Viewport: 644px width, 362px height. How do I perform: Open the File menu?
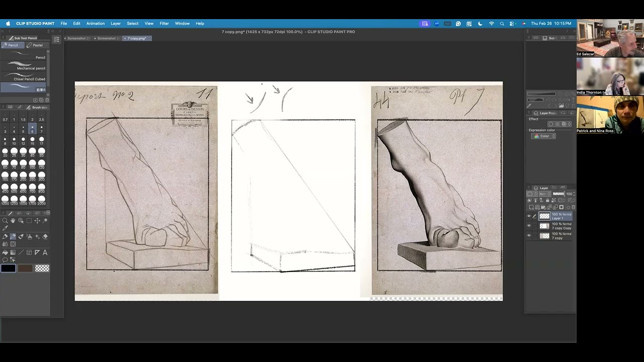coord(64,24)
